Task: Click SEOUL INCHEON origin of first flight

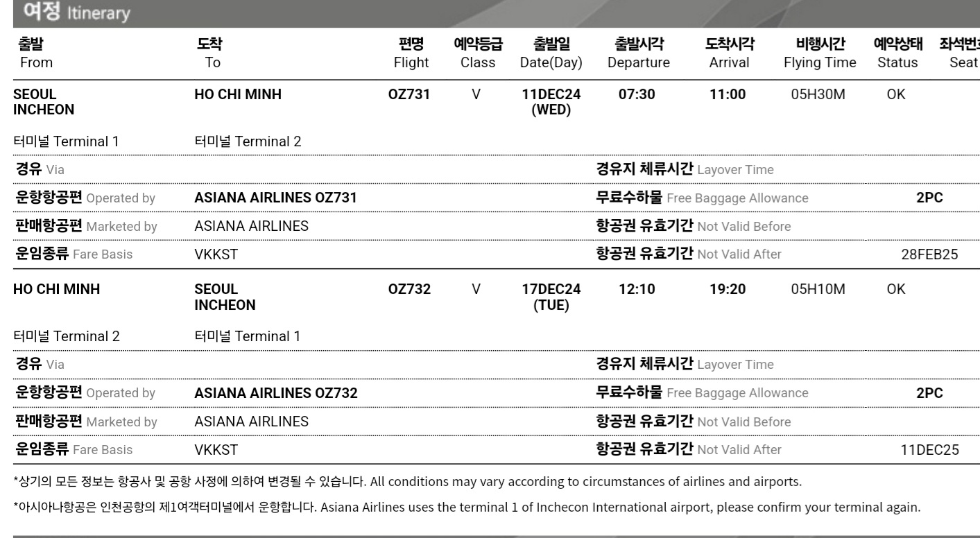Action: 44,102
